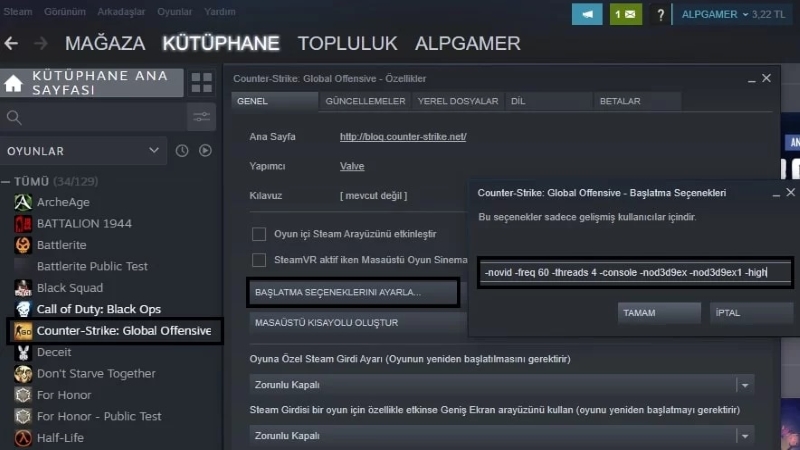Go to MAĞAZA section
Image resolution: width=800 pixels, height=450 pixels.
point(105,43)
